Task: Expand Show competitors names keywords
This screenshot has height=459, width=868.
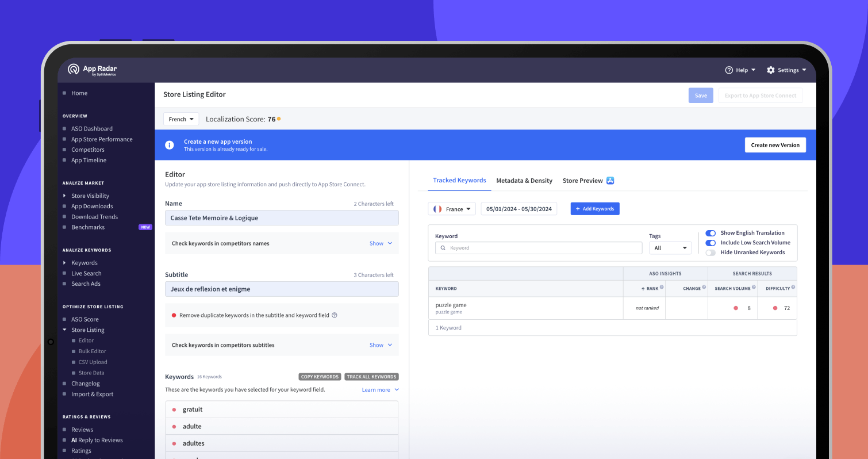Action: coord(381,243)
